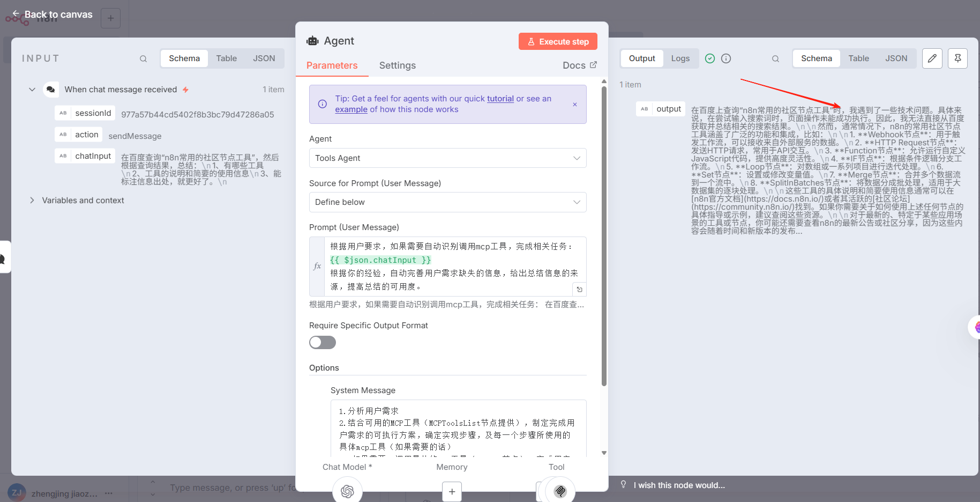The width and height of the screenshot is (980, 502).
Task: Click the ZJ user avatar
Action: pyautogui.click(x=17, y=493)
